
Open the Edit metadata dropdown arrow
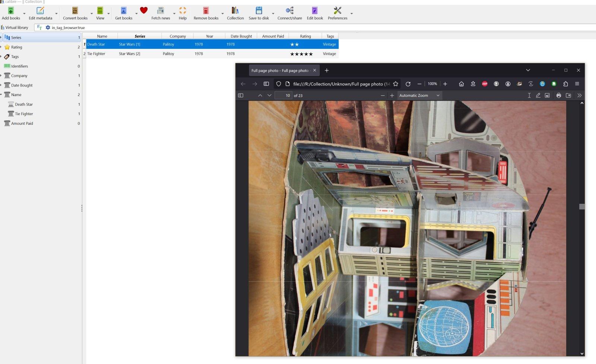[57, 13]
